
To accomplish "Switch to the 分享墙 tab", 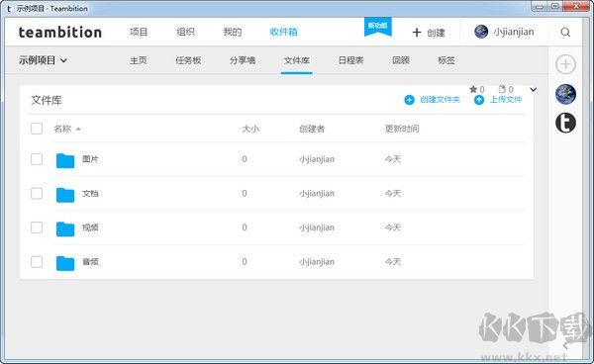I will pos(243,60).
